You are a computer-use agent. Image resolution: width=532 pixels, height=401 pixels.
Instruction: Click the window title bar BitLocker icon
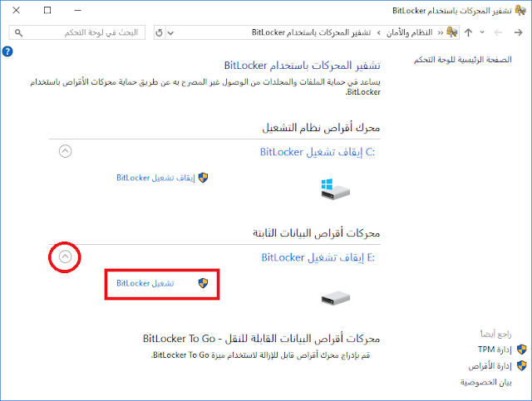pyautogui.click(x=520, y=11)
